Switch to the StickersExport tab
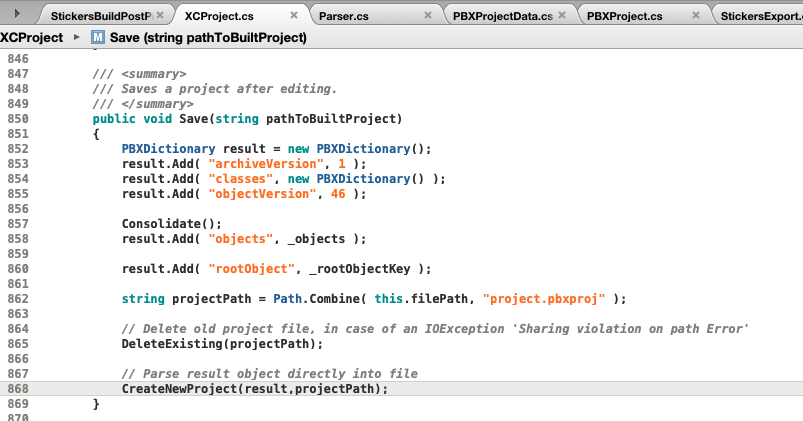 click(762, 16)
